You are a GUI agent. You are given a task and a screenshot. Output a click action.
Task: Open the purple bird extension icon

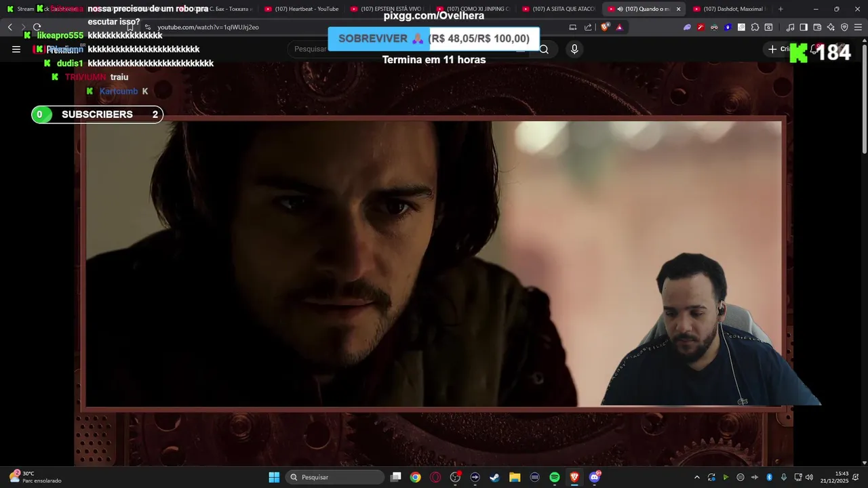tap(687, 27)
